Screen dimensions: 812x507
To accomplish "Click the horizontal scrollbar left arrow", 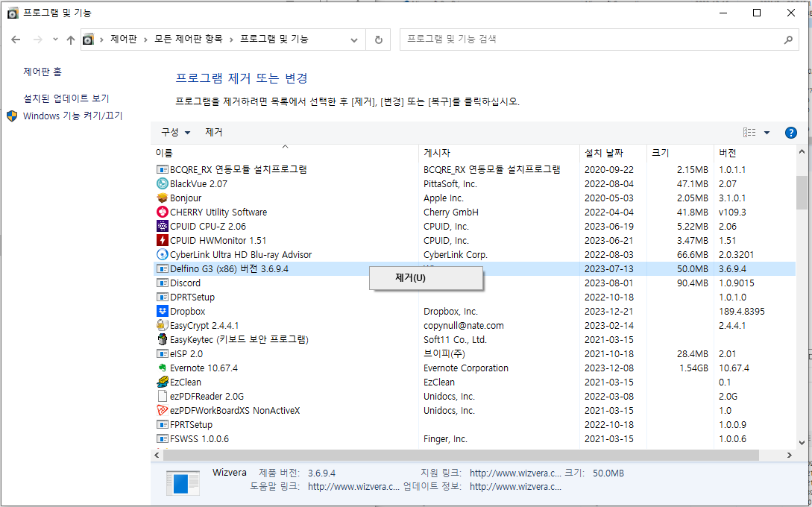I will (157, 456).
